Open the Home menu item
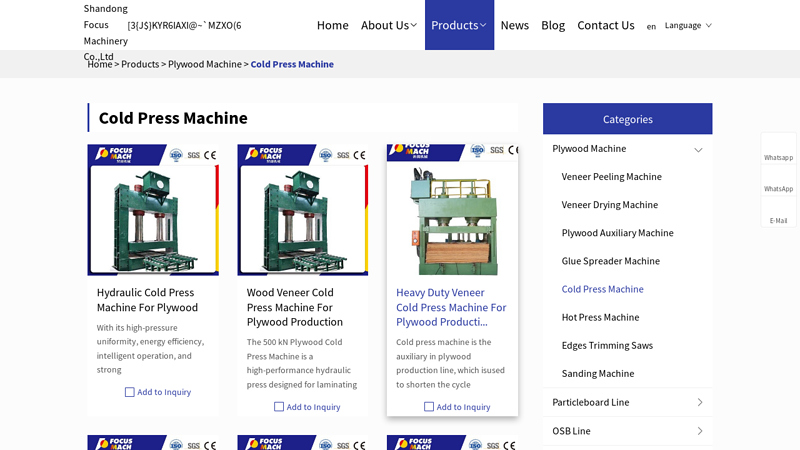Screen dimensions: 800x450 coord(332,25)
